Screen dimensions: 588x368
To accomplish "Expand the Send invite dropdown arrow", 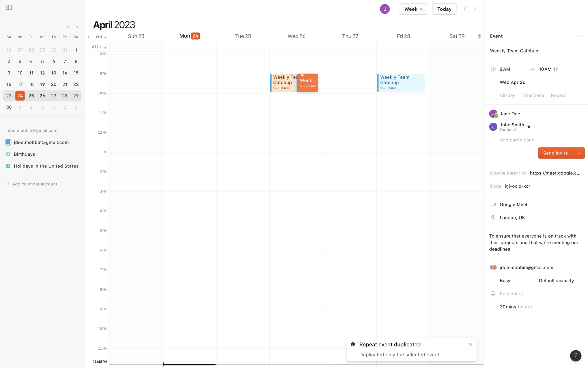I will click(x=579, y=153).
